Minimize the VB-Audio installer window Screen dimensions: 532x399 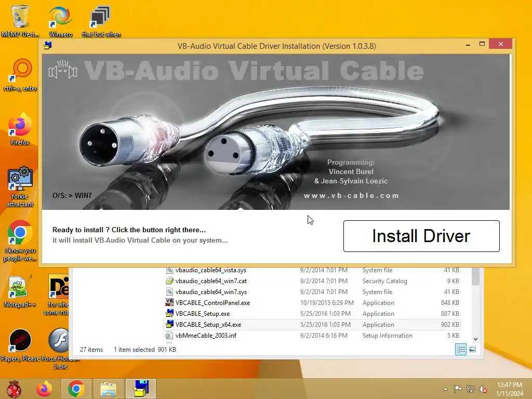pyautogui.click(x=468, y=44)
